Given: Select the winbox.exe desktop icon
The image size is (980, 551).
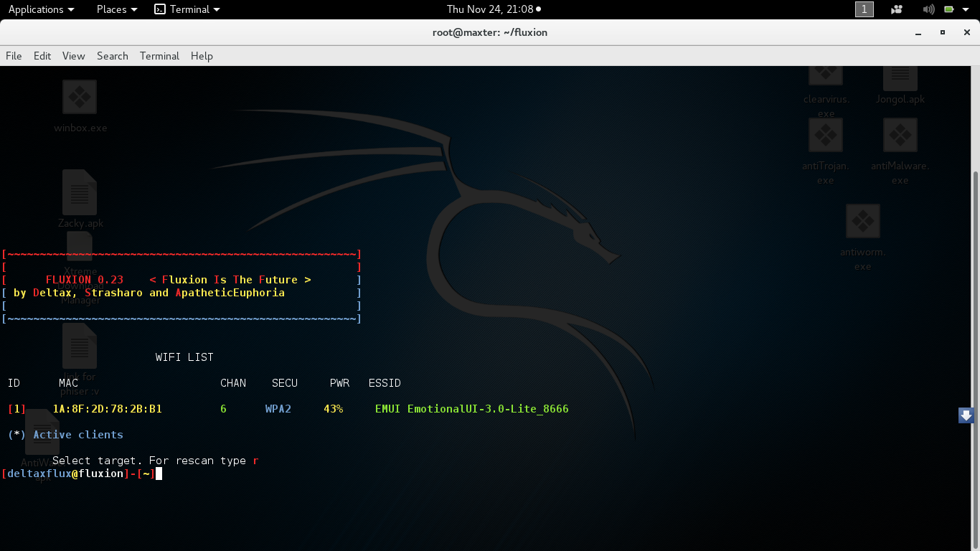Looking at the screenshot, I should [80, 107].
